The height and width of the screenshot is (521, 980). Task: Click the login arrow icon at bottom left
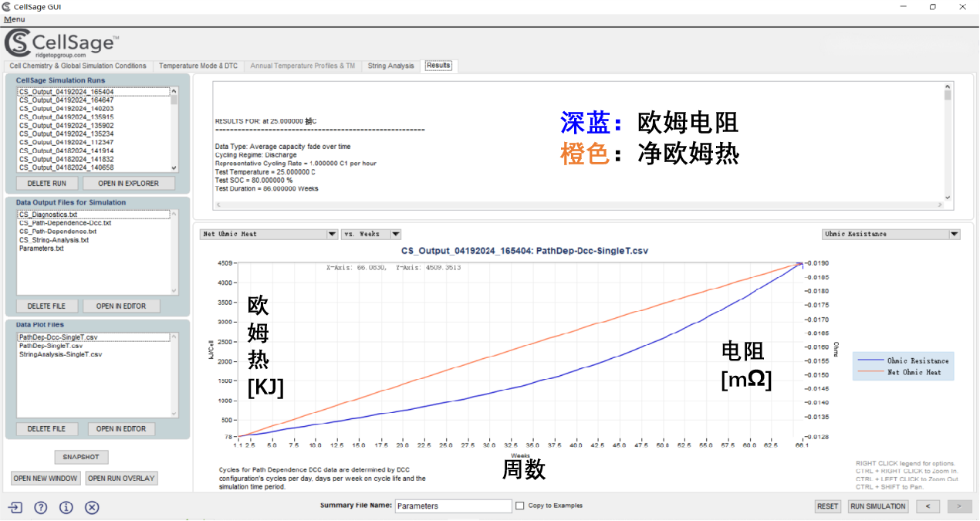(15, 507)
